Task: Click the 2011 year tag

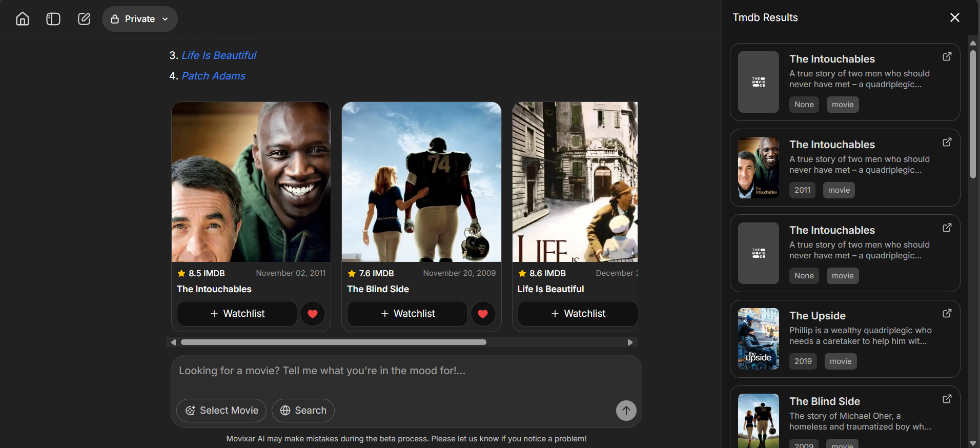Action: coord(802,190)
